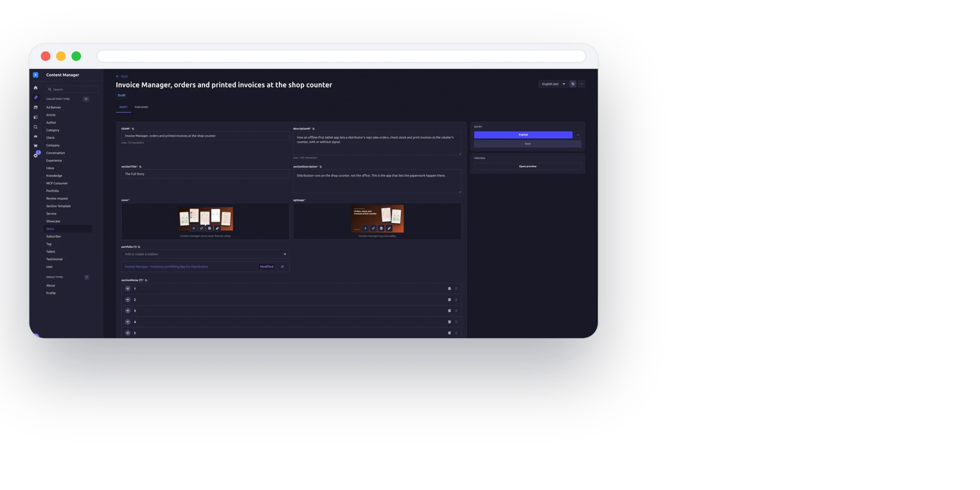The width and height of the screenshot is (980, 490).
Task: Open Marketplace shopping cart icon
Action: 35,146
